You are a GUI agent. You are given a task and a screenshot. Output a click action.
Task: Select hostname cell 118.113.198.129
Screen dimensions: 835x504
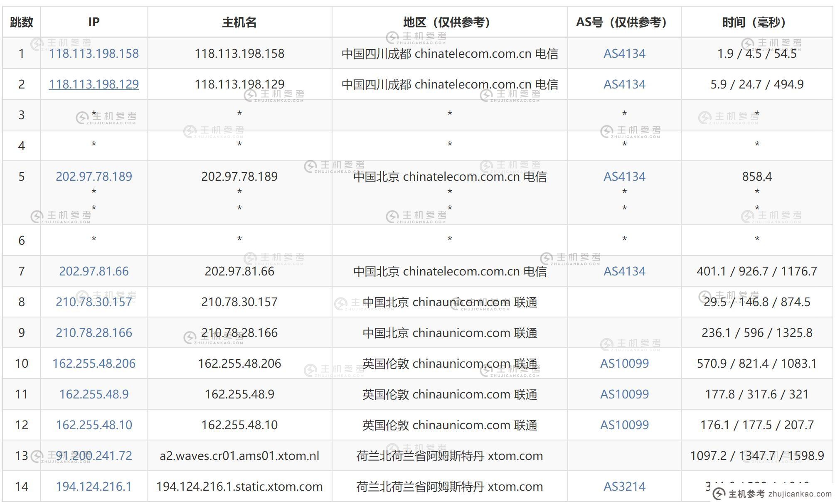pyautogui.click(x=239, y=84)
